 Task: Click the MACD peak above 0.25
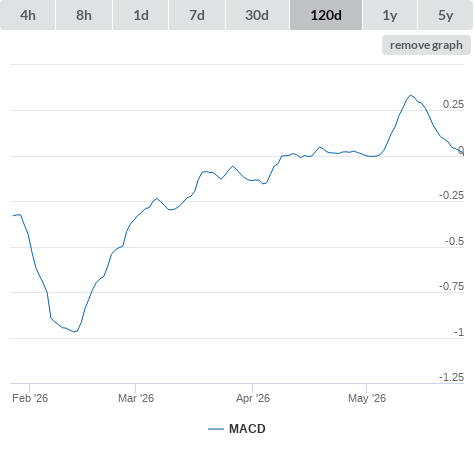pos(411,96)
